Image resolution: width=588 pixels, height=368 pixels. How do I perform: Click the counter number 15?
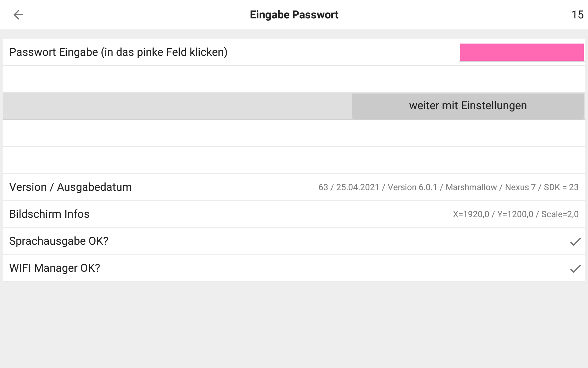click(x=578, y=15)
